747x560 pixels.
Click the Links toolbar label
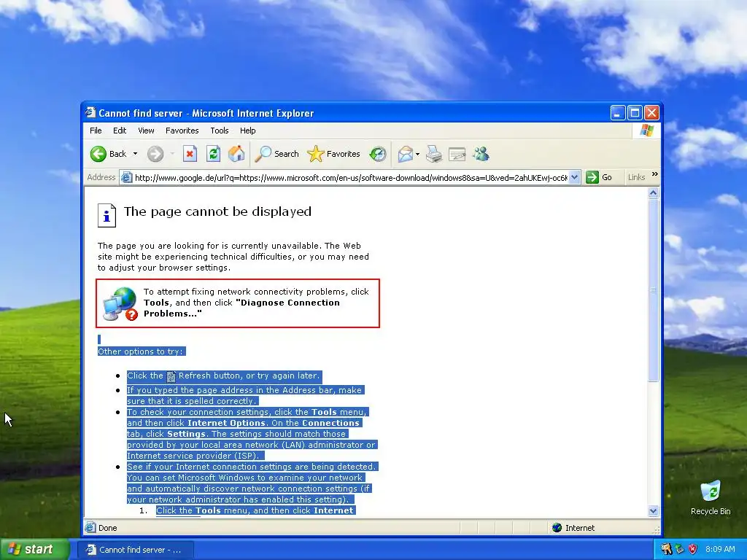[636, 177]
